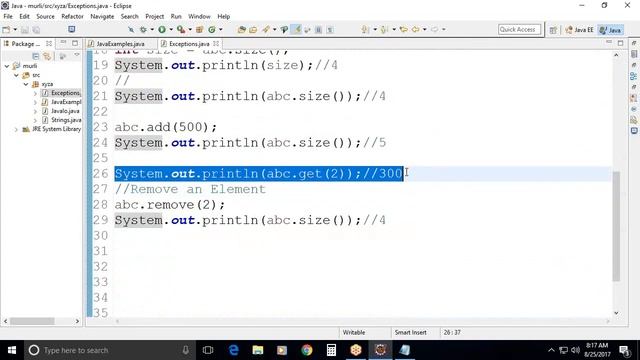The width and height of the screenshot is (640, 360).
Task: Open the Forward history dropdown arrow
Action: 444,29
